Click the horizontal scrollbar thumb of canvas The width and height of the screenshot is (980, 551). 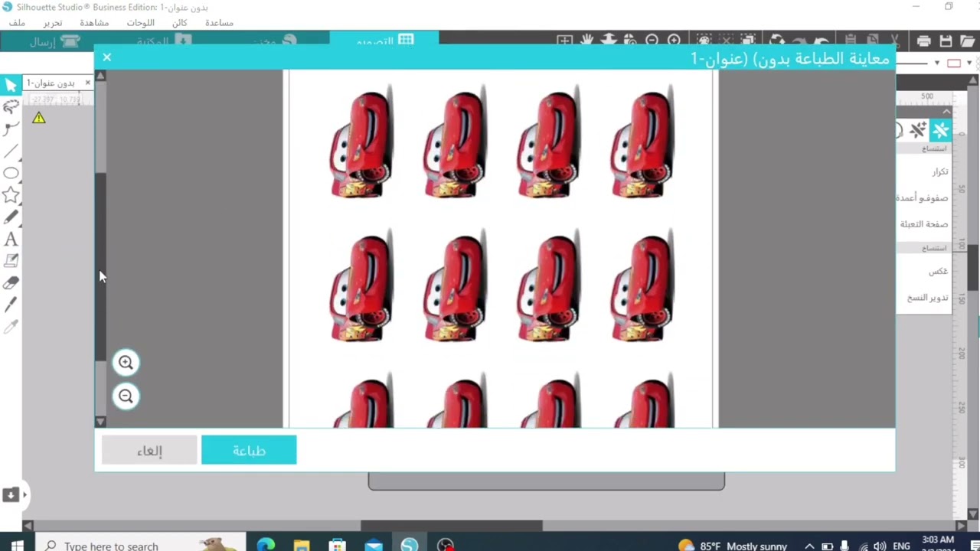[x=452, y=526]
